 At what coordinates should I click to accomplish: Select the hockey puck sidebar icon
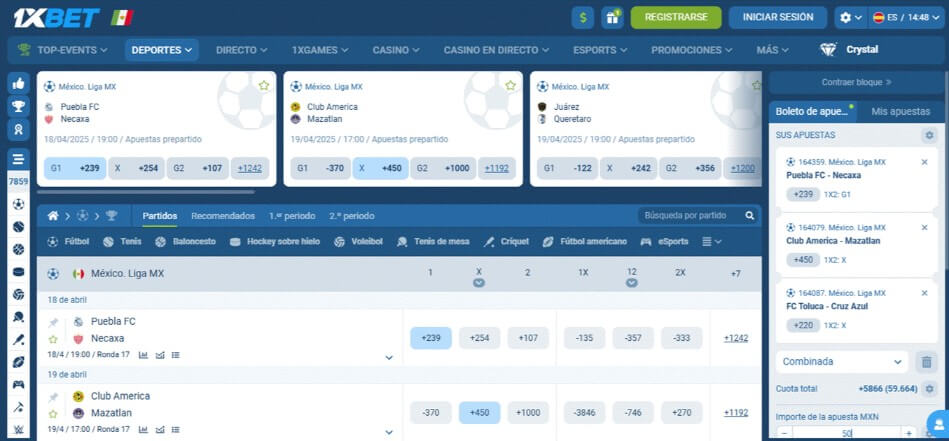click(19, 272)
